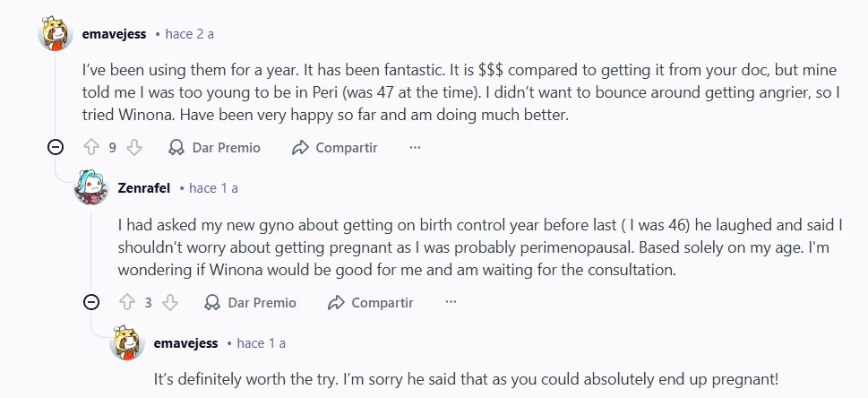Open more options menu on emavejess's comment

pyautogui.click(x=415, y=148)
